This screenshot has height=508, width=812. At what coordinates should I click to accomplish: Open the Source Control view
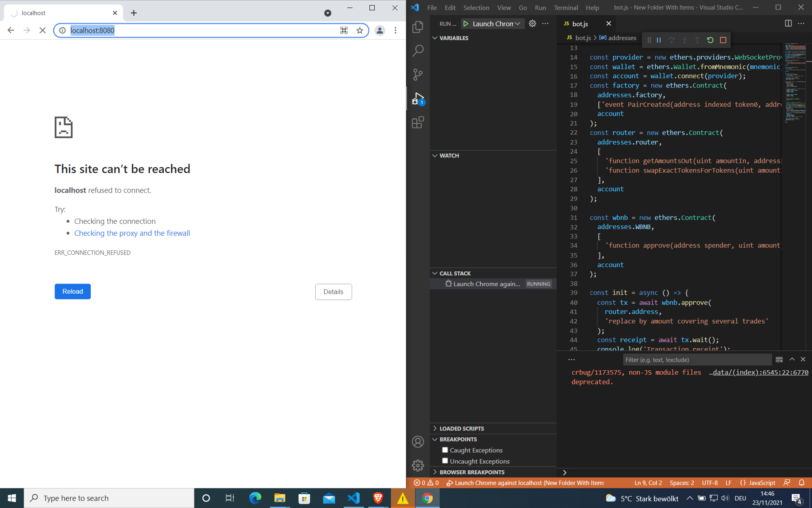point(418,75)
